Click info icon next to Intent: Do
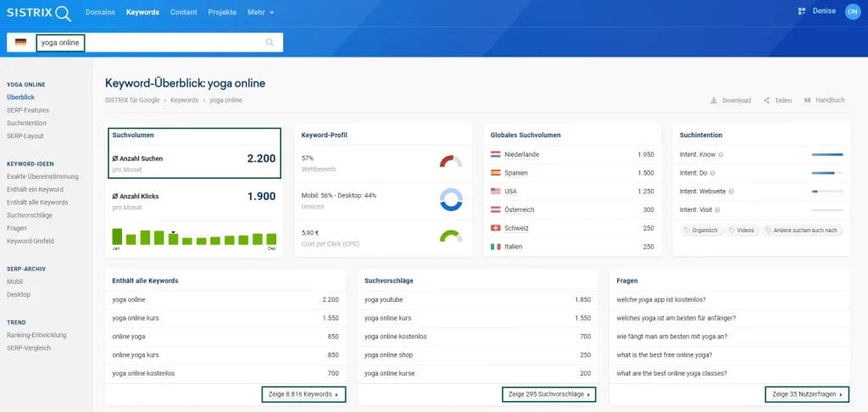Viewport: 868px width, 412px height. (712, 173)
